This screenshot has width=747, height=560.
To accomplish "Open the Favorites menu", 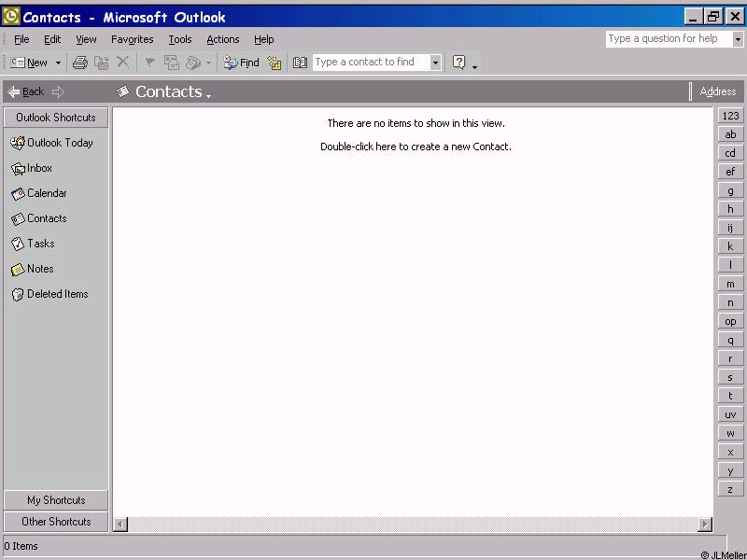I will [x=132, y=39].
